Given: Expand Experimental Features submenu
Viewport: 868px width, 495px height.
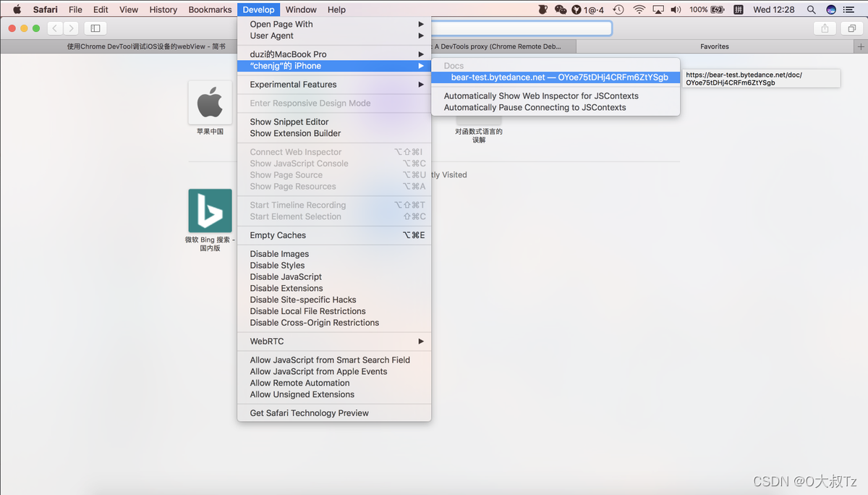Looking at the screenshot, I should click(335, 85).
